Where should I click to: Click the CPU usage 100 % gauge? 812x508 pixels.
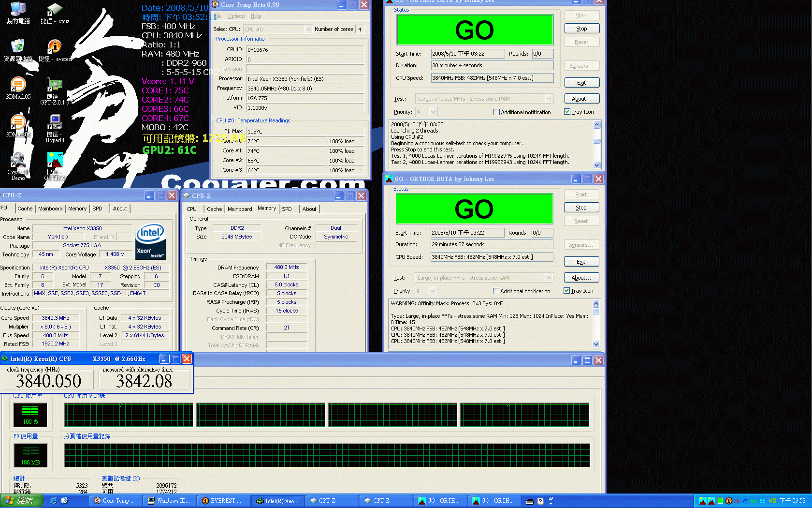[30, 415]
